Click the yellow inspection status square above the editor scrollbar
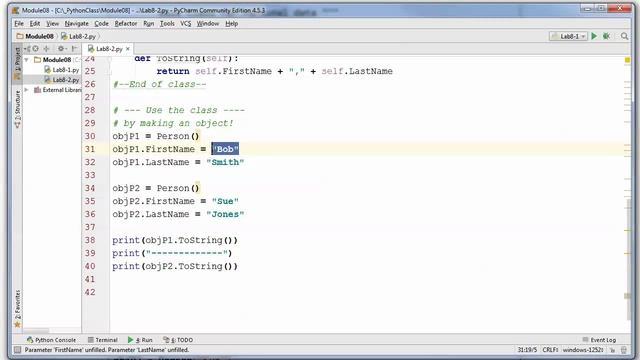The height and width of the screenshot is (360, 640). (627, 60)
